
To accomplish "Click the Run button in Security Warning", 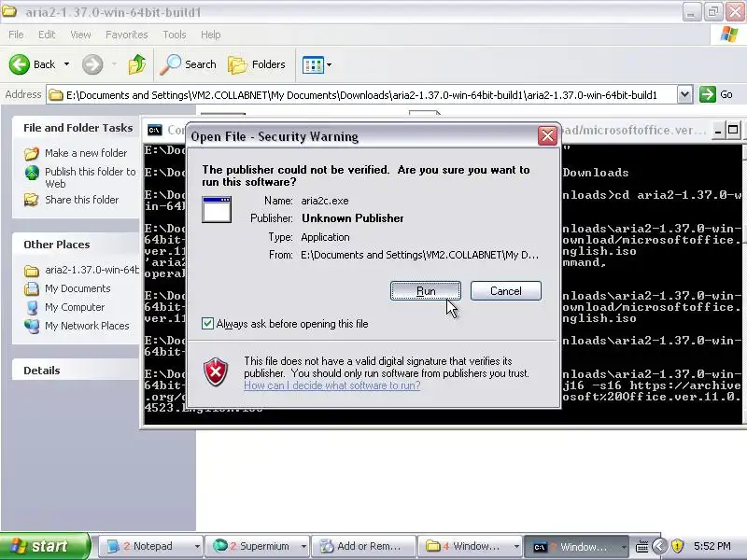I will [x=426, y=291].
